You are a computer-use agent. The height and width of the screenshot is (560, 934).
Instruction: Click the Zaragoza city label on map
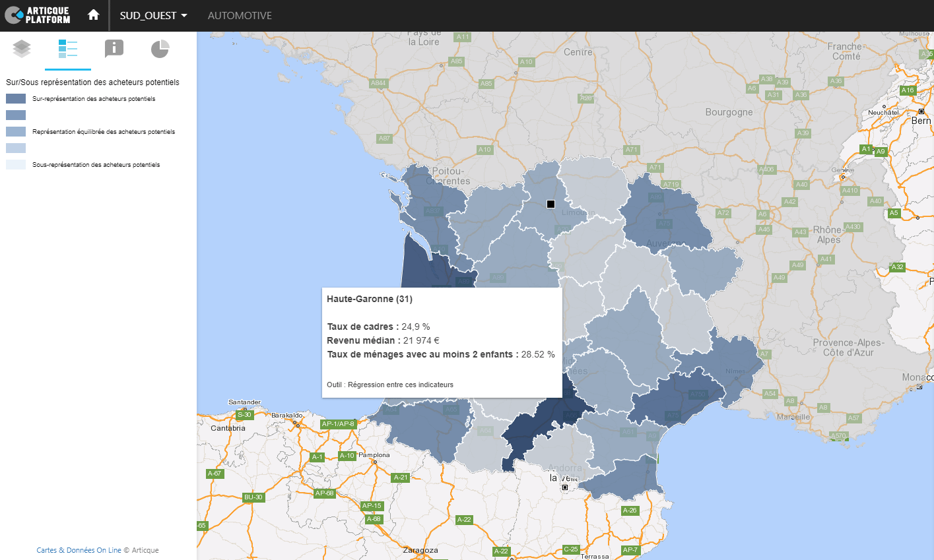coord(420,550)
